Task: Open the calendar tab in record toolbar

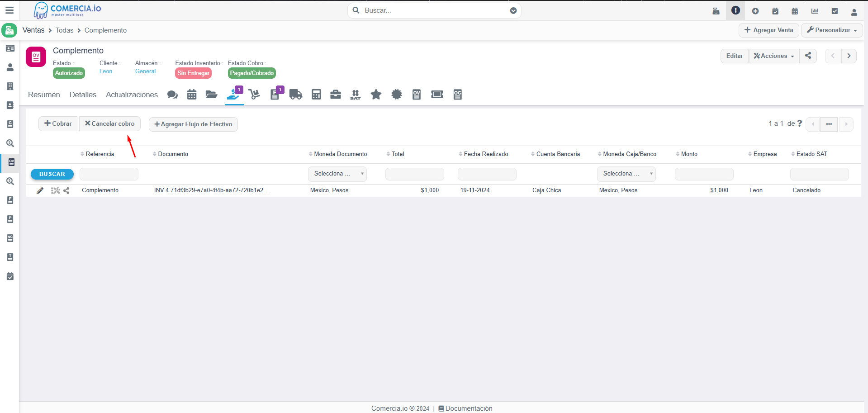Action: click(x=192, y=95)
